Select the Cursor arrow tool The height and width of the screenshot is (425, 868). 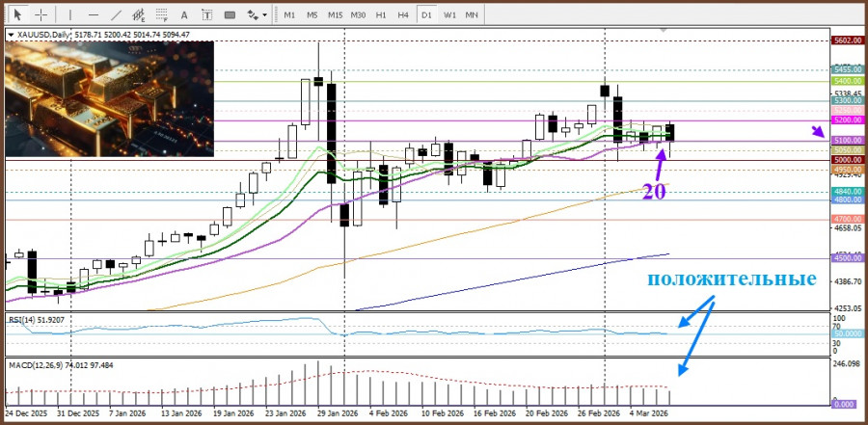coord(18,14)
